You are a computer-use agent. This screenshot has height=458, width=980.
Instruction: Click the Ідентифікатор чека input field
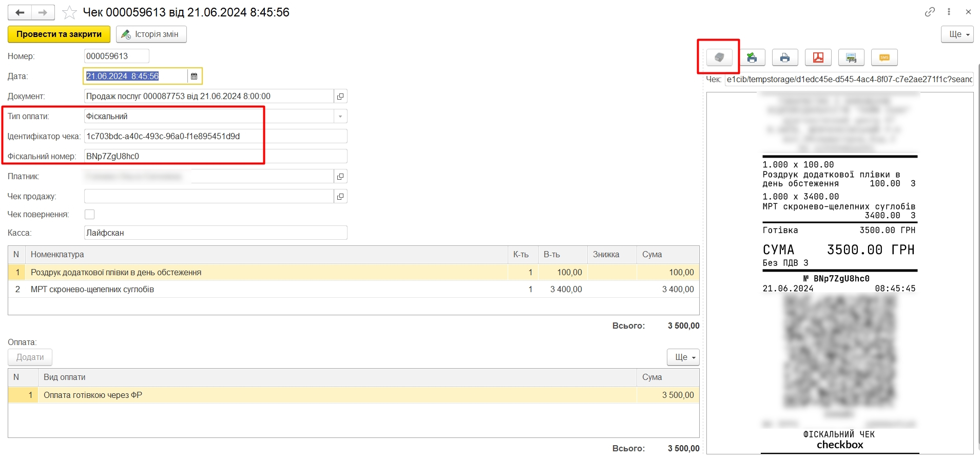tap(215, 137)
